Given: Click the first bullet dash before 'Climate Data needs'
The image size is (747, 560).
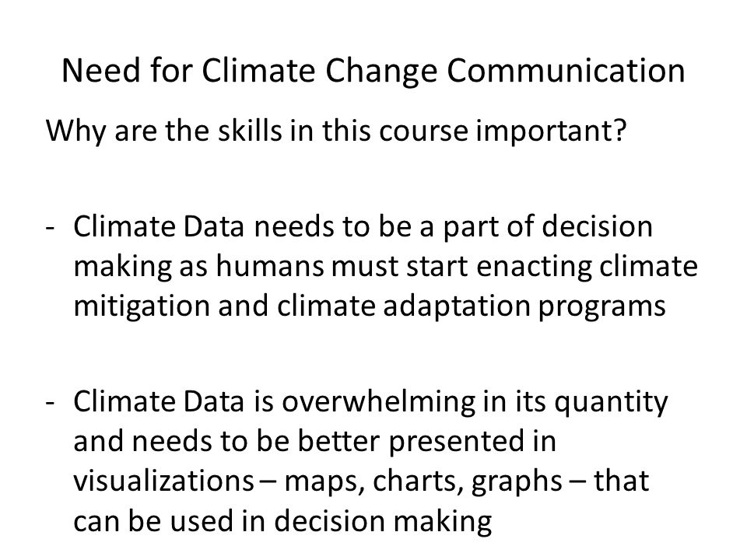Looking at the screenshot, I should point(51,228).
